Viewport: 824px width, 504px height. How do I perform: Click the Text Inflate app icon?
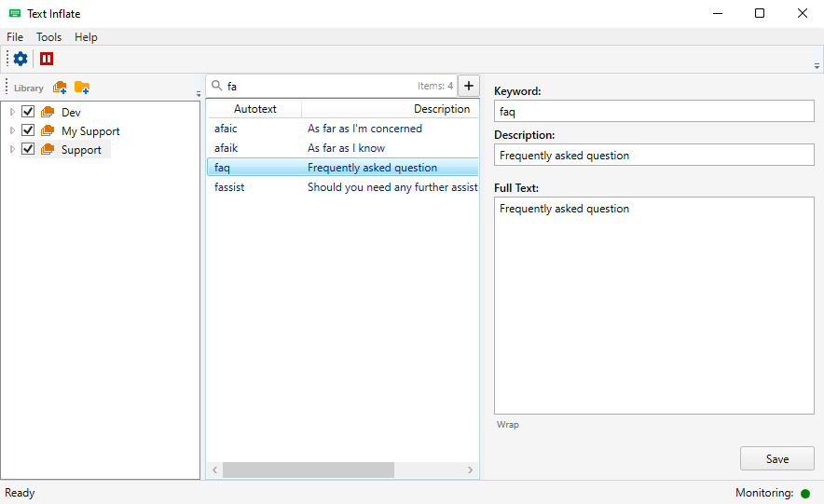(x=15, y=13)
